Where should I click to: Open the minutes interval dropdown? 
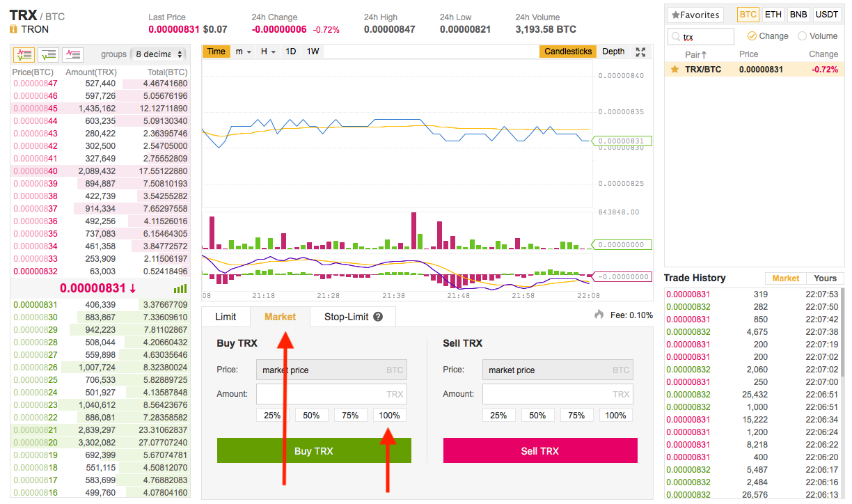243,52
